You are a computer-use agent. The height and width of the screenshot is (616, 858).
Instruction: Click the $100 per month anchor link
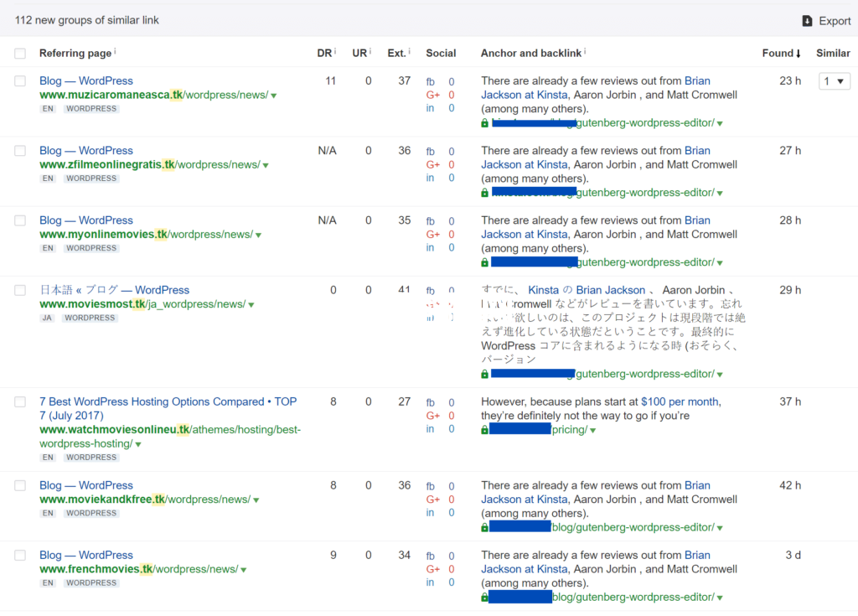680,401
